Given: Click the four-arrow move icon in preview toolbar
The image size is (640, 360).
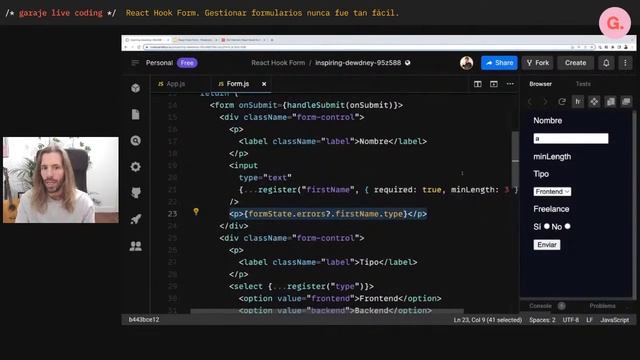Looking at the screenshot, I should 594,102.
